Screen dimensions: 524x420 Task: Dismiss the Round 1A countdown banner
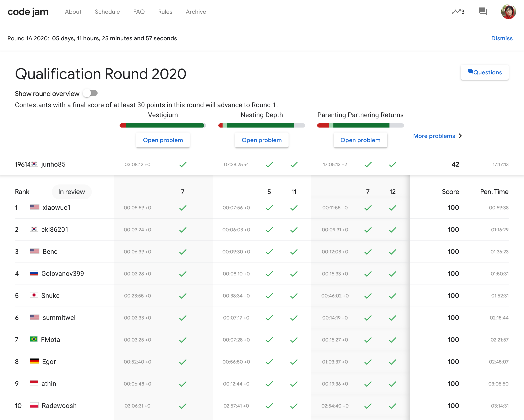coord(502,38)
